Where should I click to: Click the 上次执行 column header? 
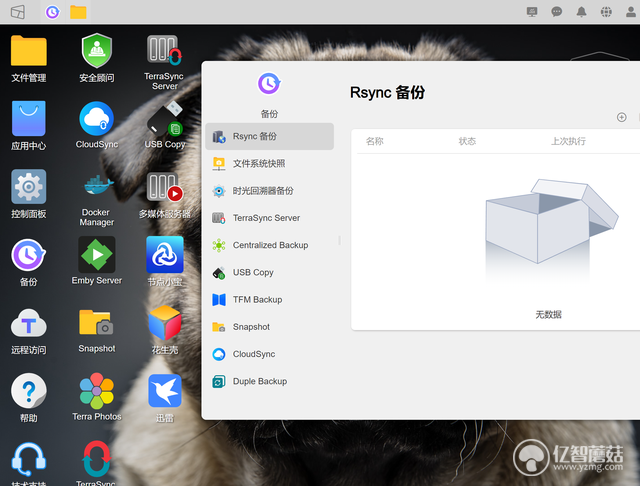pos(568,141)
